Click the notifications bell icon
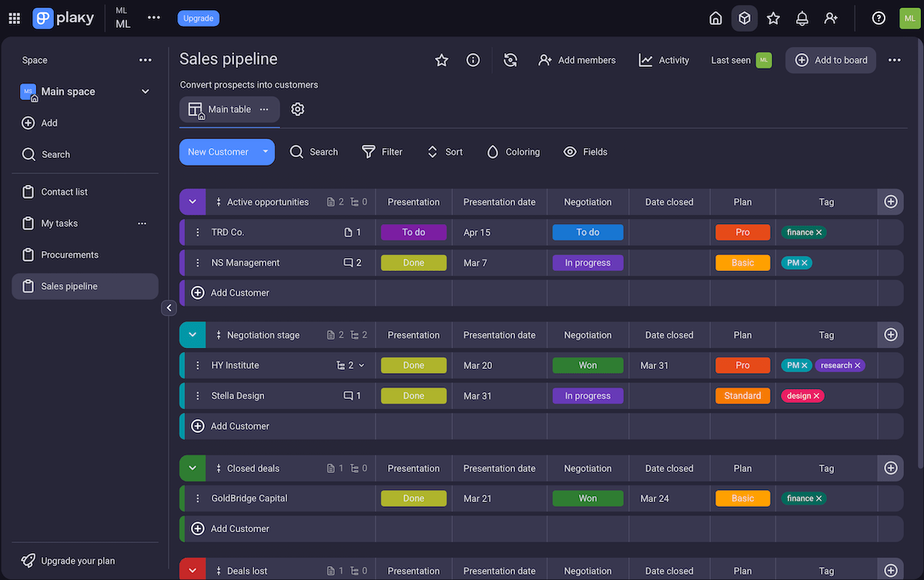924x580 pixels. tap(802, 18)
